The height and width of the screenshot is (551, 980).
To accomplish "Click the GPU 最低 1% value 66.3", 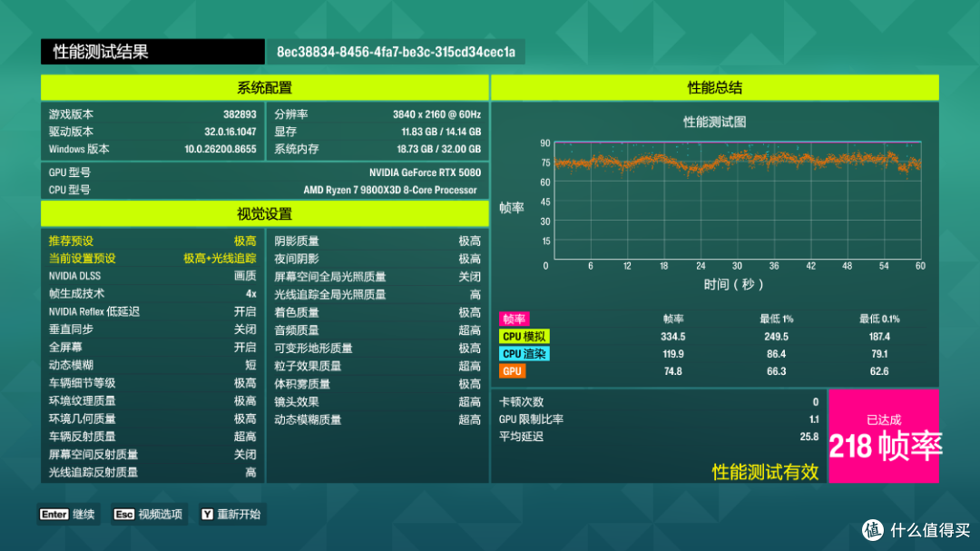I will click(776, 371).
